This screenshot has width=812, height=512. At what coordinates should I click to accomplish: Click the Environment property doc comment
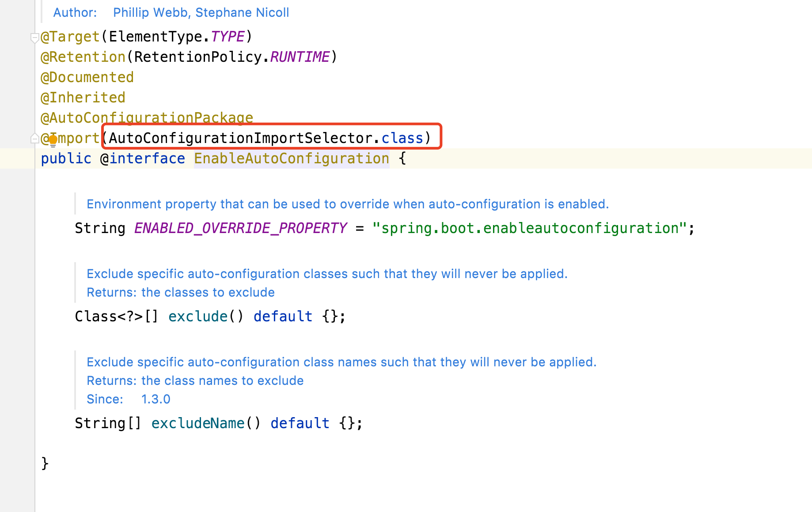(348, 204)
